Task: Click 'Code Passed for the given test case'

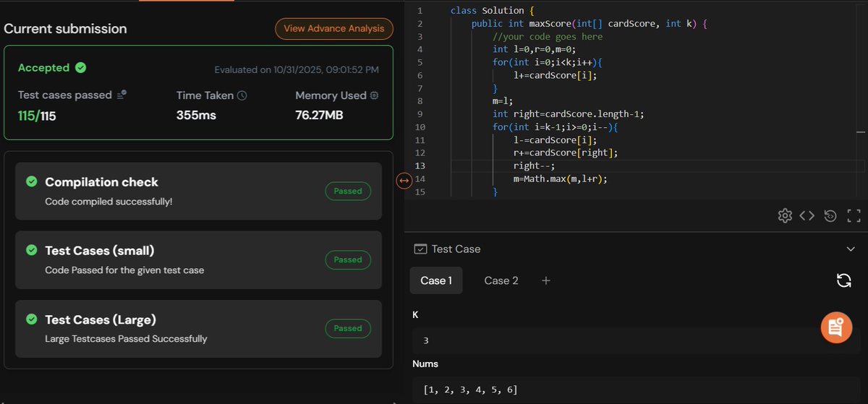Action: tap(124, 270)
